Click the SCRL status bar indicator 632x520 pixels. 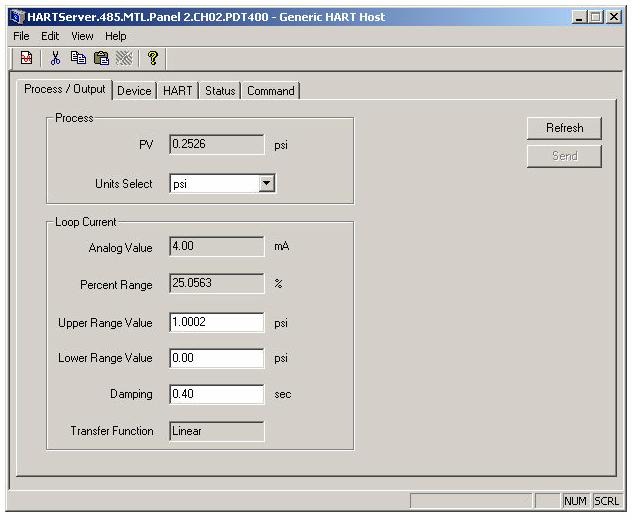[x=606, y=501]
